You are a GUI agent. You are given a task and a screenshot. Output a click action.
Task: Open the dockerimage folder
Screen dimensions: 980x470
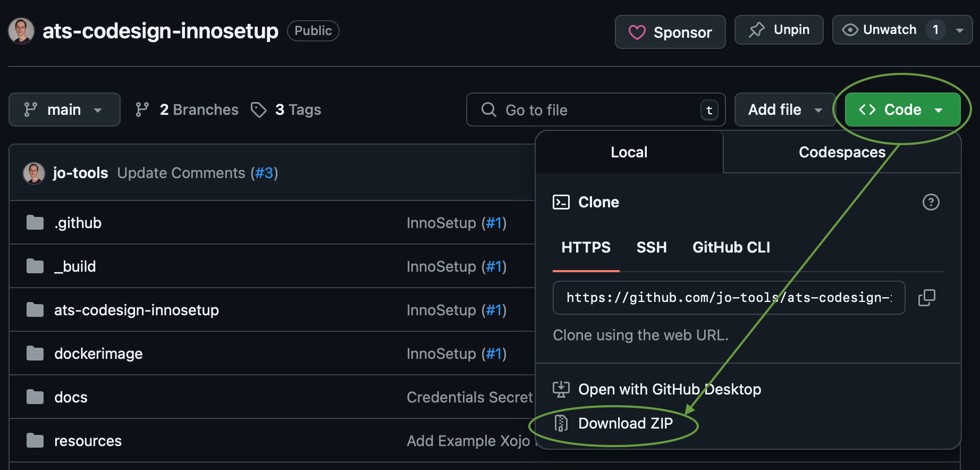[98, 354]
